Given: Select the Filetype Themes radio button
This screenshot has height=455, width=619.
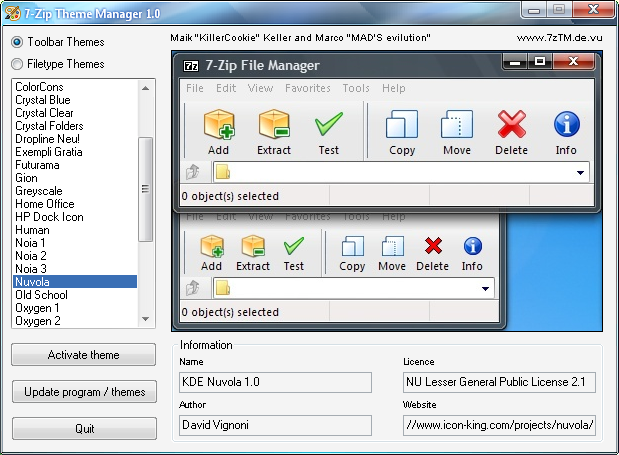Looking at the screenshot, I should click(x=17, y=64).
